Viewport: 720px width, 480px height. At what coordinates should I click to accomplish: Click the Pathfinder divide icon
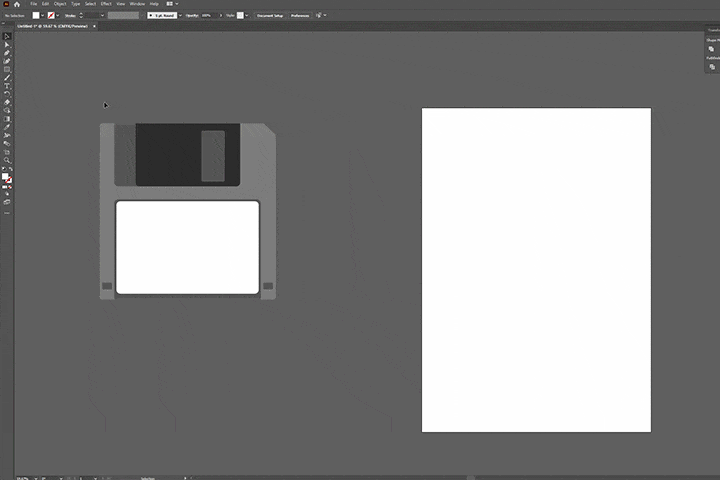(712, 67)
